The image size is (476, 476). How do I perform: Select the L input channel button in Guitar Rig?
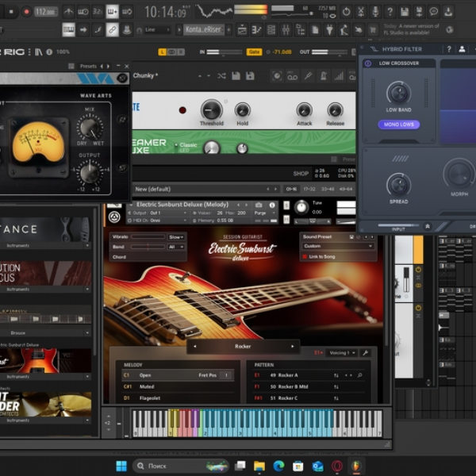162,52
